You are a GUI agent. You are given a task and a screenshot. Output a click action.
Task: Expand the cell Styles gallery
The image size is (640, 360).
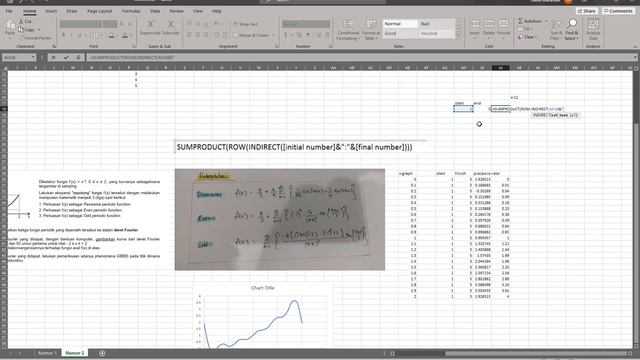pos(458,36)
